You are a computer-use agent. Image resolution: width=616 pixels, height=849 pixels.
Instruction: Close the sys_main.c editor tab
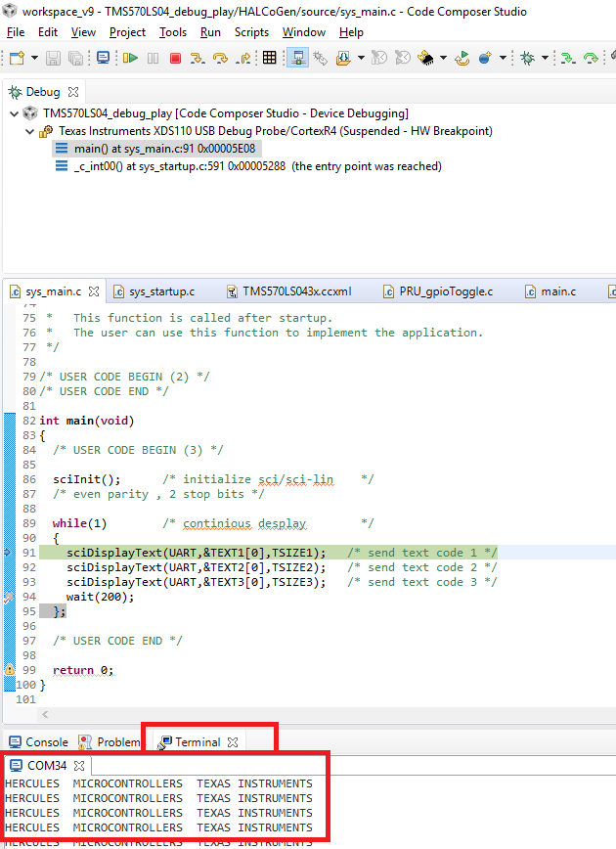[x=94, y=291]
